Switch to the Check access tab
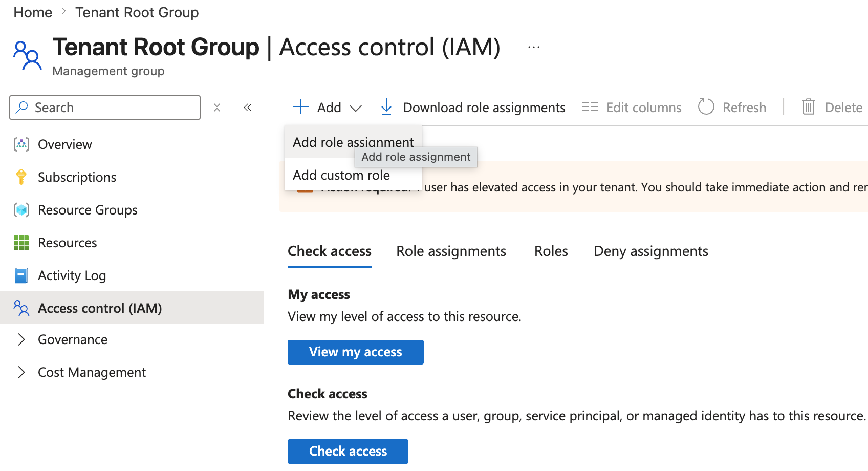This screenshot has height=471, width=868. pos(330,251)
